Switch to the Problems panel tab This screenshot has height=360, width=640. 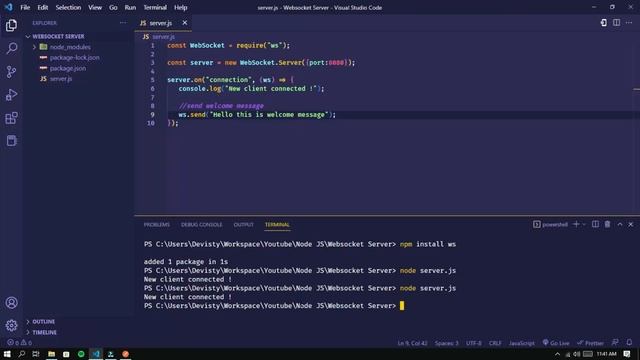pos(156,224)
